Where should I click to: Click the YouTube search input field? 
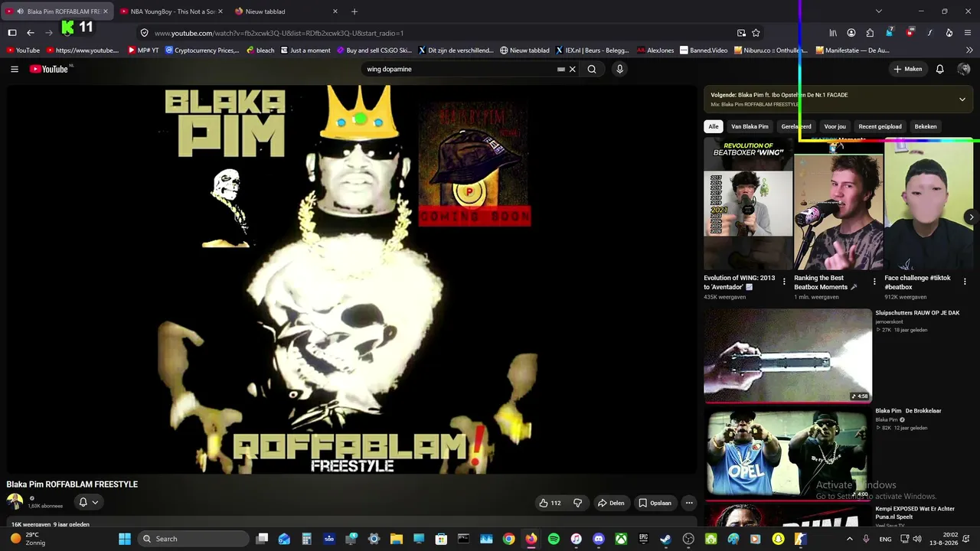click(459, 69)
